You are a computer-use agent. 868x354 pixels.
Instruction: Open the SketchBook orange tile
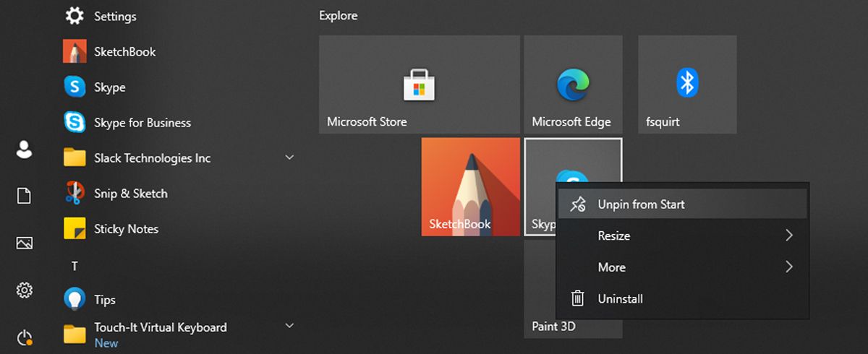pos(471,186)
